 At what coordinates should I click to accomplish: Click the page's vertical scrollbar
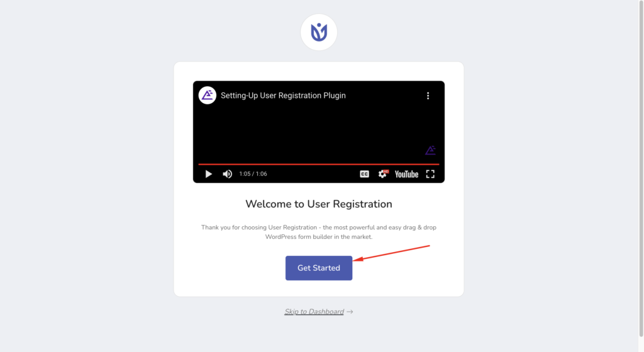pyautogui.click(x=641, y=168)
